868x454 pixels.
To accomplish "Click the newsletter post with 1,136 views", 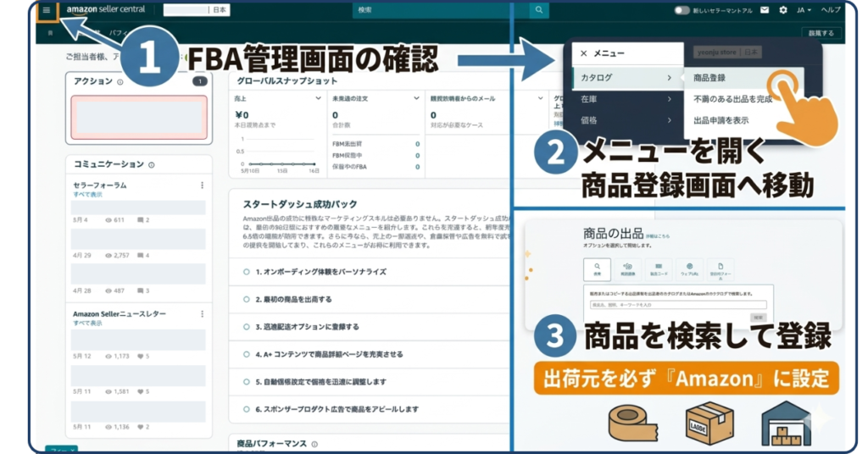I will (x=138, y=412).
